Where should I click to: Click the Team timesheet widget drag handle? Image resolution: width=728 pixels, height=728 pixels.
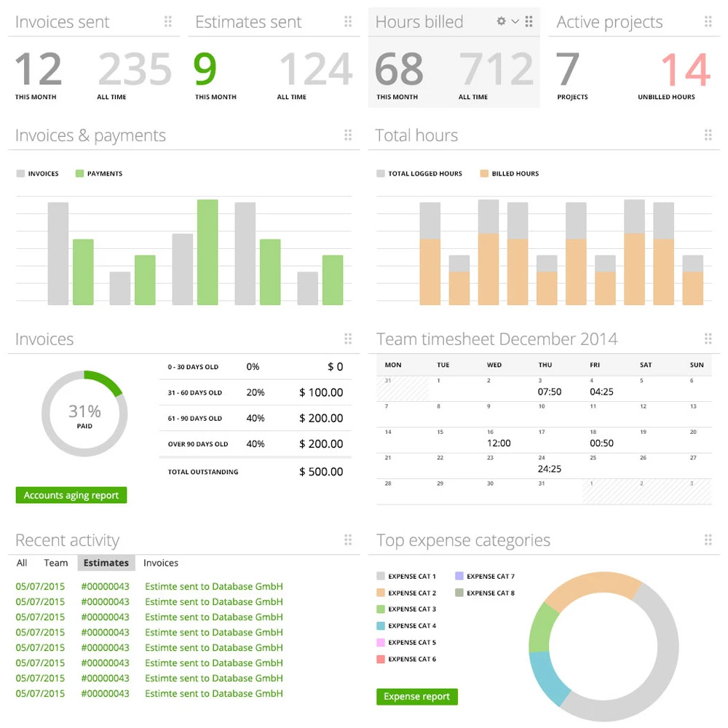click(708, 339)
